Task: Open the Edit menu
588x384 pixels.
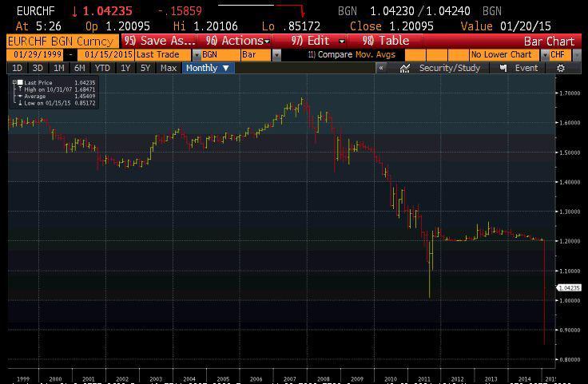Action: point(318,41)
